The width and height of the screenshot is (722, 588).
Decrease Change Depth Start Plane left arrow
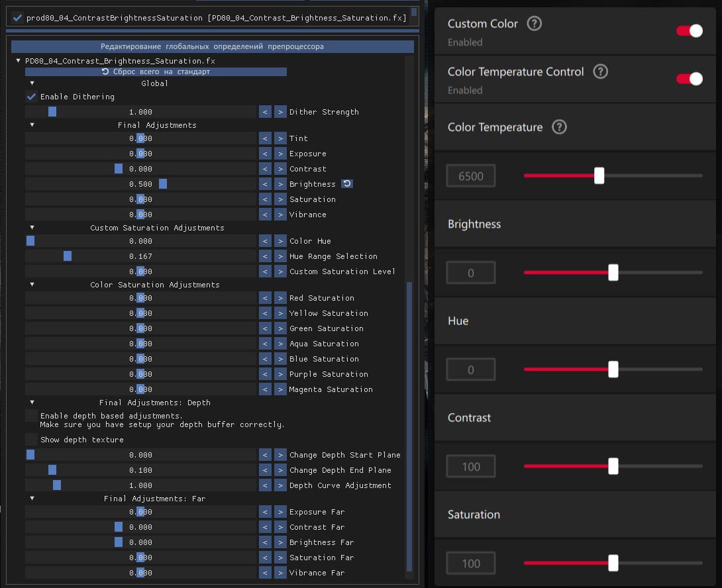coord(265,455)
